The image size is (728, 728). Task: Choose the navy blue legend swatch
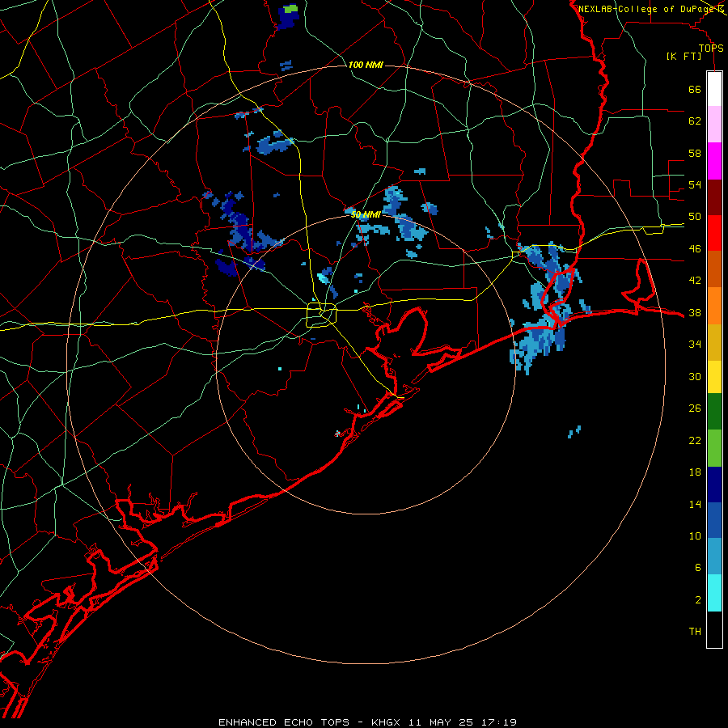point(714,485)
